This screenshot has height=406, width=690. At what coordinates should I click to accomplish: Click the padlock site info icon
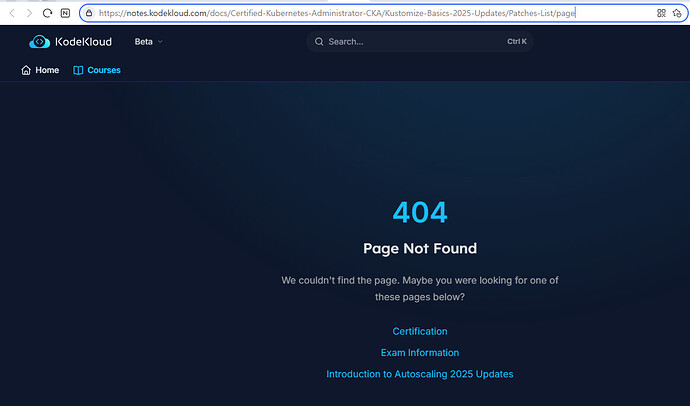89,13
